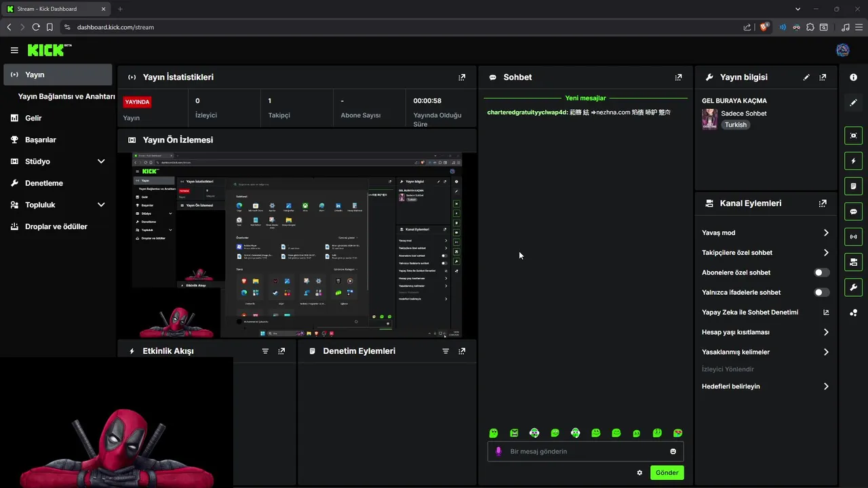
Task: Open Denetleme in the left sidebar
Action: [58, 183]
